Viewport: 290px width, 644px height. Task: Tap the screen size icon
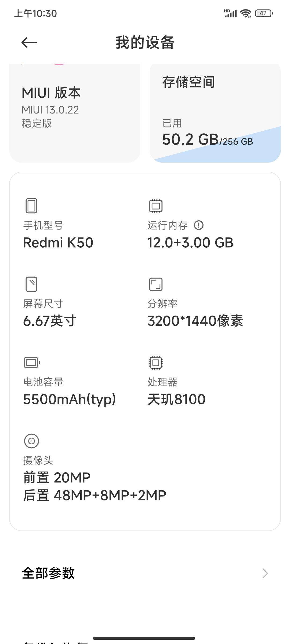[x=31, y=284]
